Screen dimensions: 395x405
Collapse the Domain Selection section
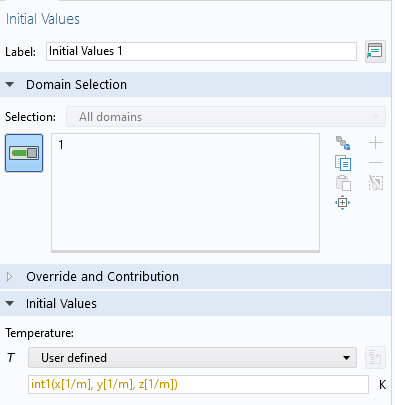pos(10,85)
